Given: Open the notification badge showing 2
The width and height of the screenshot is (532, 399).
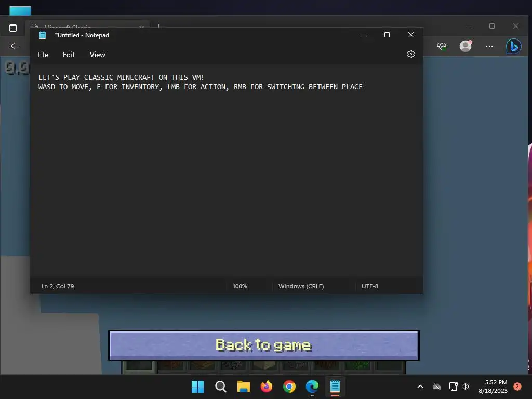Looking at the screenshot, I should 517,387.
